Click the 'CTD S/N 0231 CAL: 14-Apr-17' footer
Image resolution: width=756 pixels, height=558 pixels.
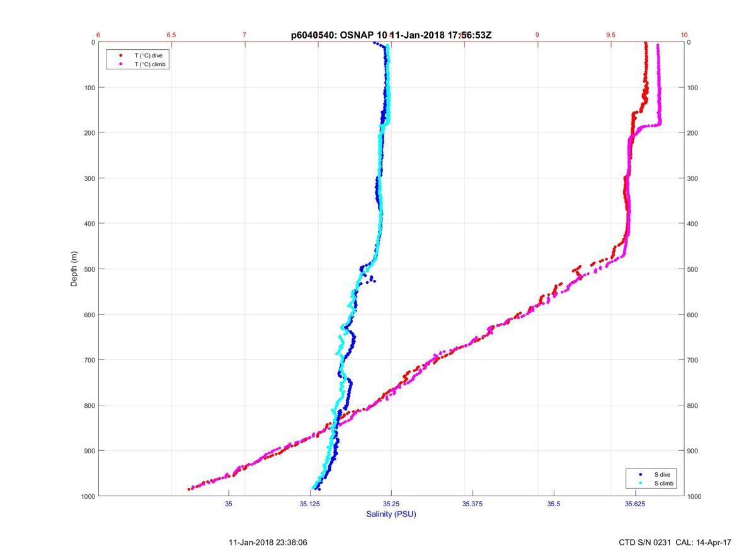click(x=675, y=542)
